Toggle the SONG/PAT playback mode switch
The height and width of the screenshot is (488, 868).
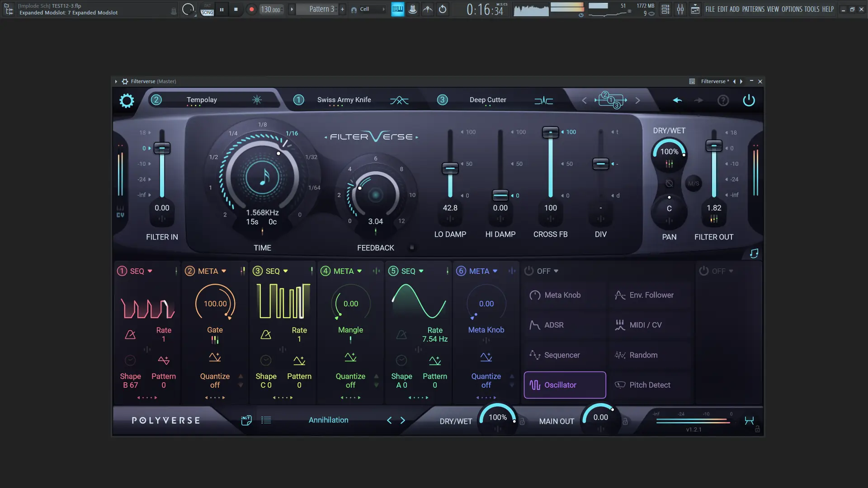[x=207, y=9]
